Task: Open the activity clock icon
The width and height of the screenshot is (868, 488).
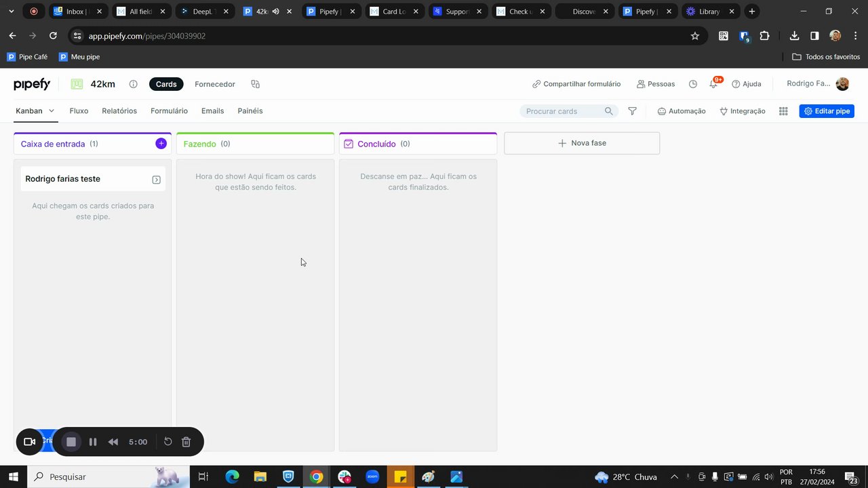Action: pyautogui.click(x=692, y=84)
